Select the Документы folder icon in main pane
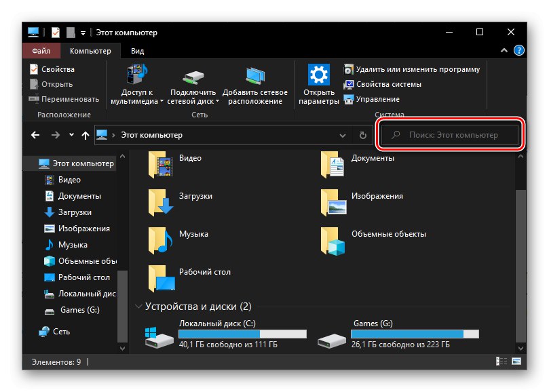The height and width of the screenshot is (392, 549). coord(333,165)
